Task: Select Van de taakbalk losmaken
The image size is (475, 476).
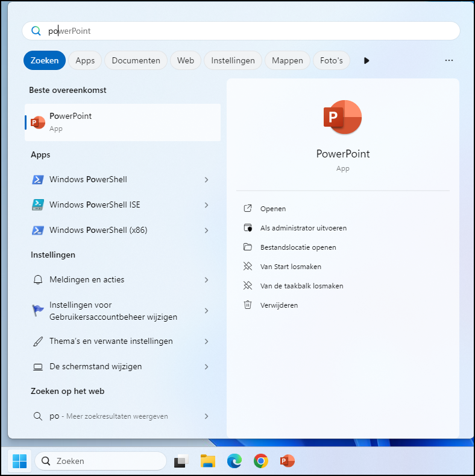Action: [301, 286]
